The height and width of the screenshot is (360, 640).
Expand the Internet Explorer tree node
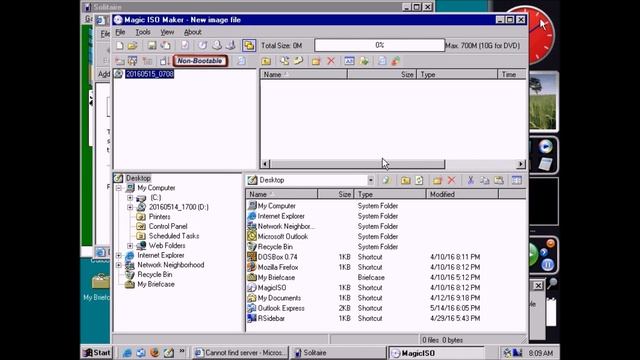pyautogui.click(x=118, y=256)
